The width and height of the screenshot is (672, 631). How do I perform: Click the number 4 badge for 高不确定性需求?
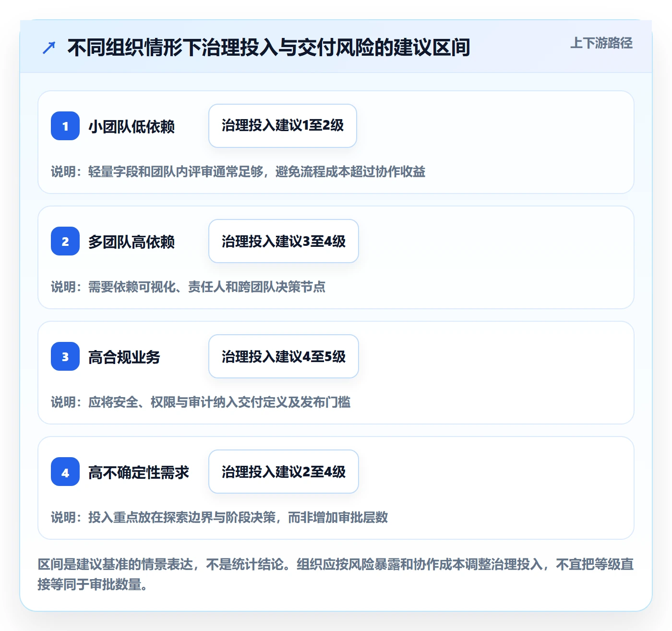tap(65, 472)
